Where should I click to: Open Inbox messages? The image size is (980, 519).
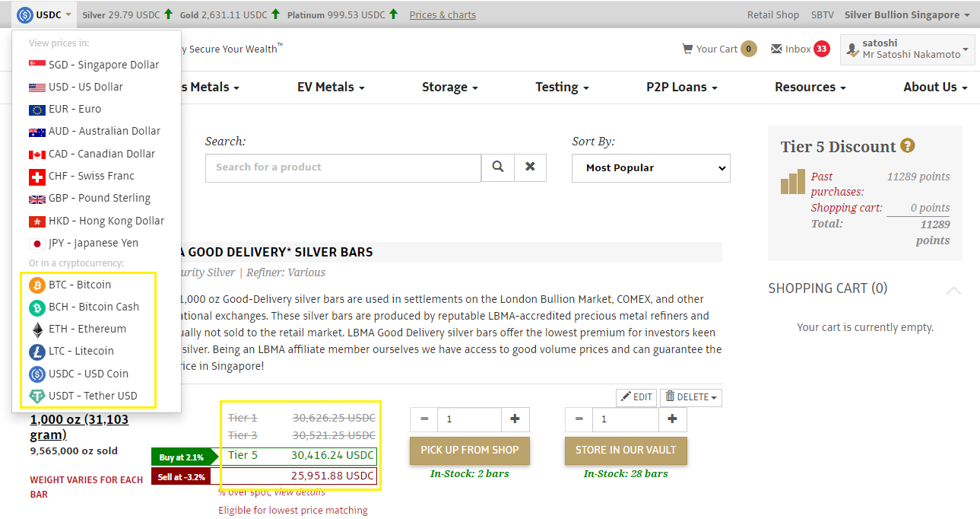[798, 49]
